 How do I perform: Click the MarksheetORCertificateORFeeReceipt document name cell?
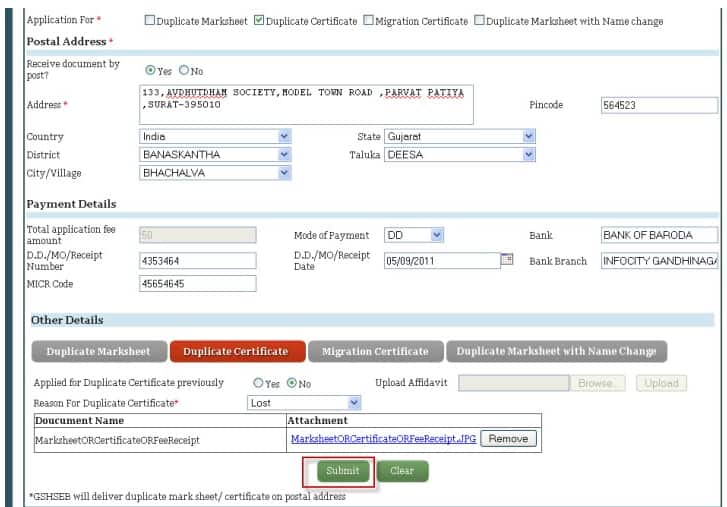point(160,440)
